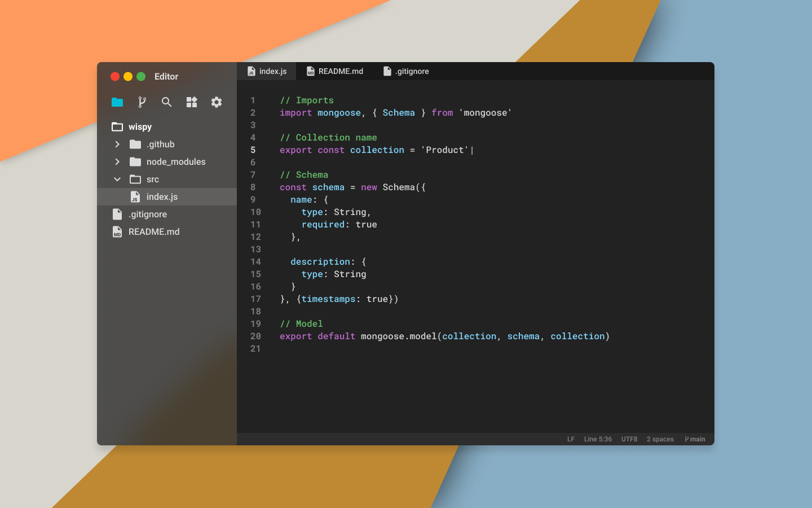The width and height of the screenshot is (812, 508).
Task: Click 'from' keyword on line 2
Action: point(443,113)
